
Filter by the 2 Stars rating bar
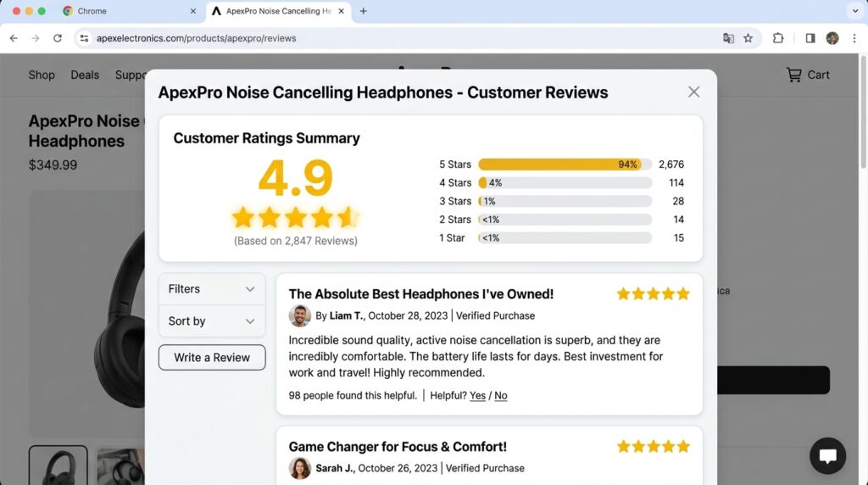[565, 220]
